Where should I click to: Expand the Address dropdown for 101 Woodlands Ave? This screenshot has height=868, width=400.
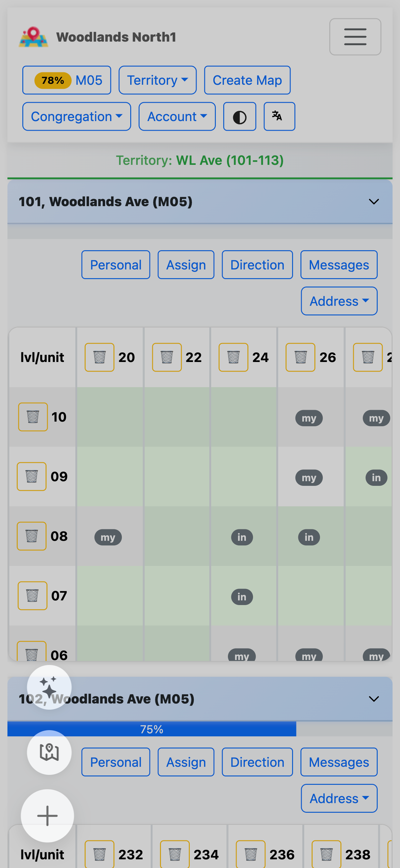pyautogui.click(x=339, y=301)
